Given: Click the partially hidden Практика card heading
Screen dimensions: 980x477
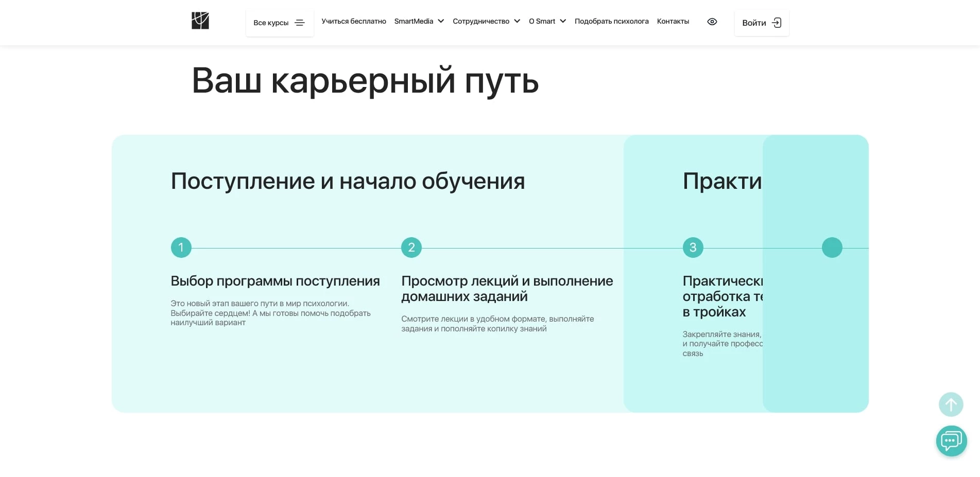Looking at the screenshot, I should point(721,181).
